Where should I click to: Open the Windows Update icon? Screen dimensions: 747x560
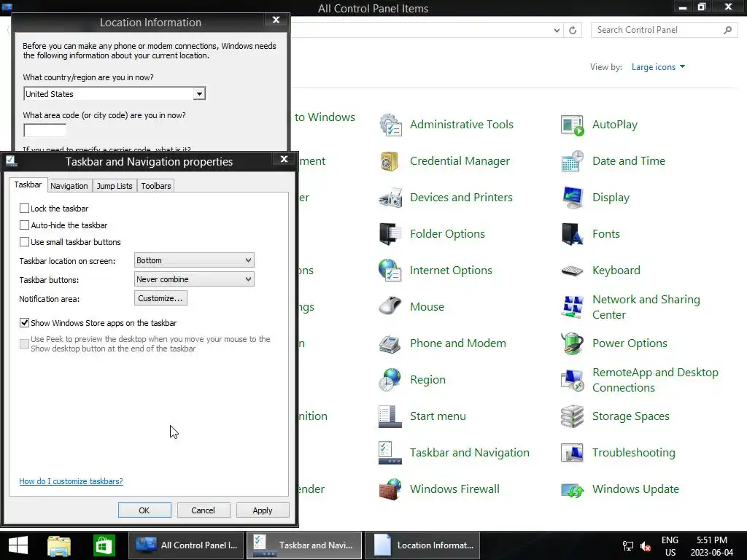[572, 489]
